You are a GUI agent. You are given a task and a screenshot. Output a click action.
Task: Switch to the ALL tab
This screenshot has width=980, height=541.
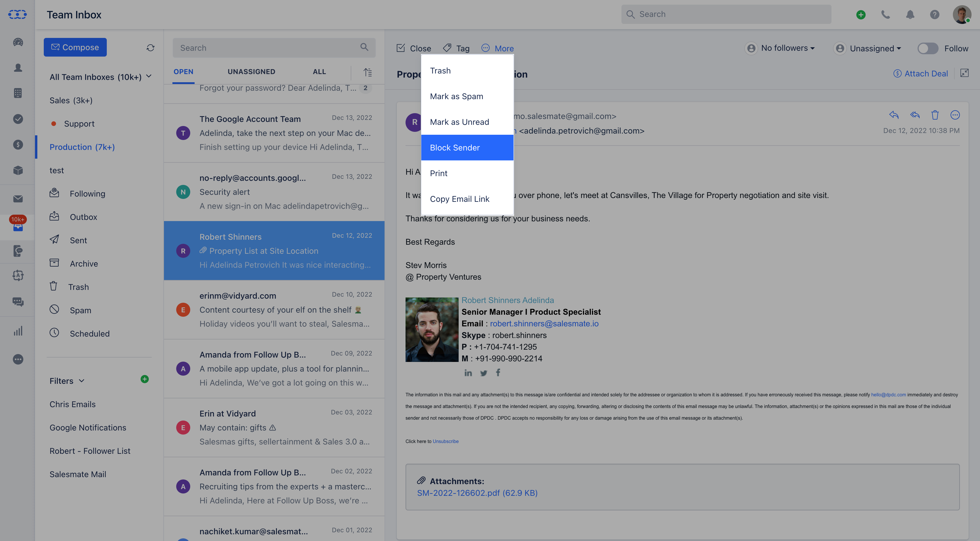pyautogui.click(x=319, y=72)
